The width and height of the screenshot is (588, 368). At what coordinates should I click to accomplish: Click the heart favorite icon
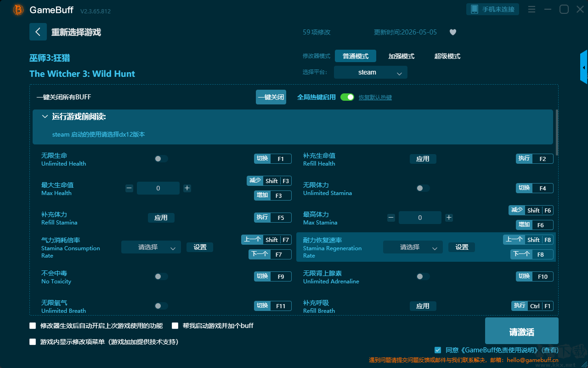pos(453,32)
